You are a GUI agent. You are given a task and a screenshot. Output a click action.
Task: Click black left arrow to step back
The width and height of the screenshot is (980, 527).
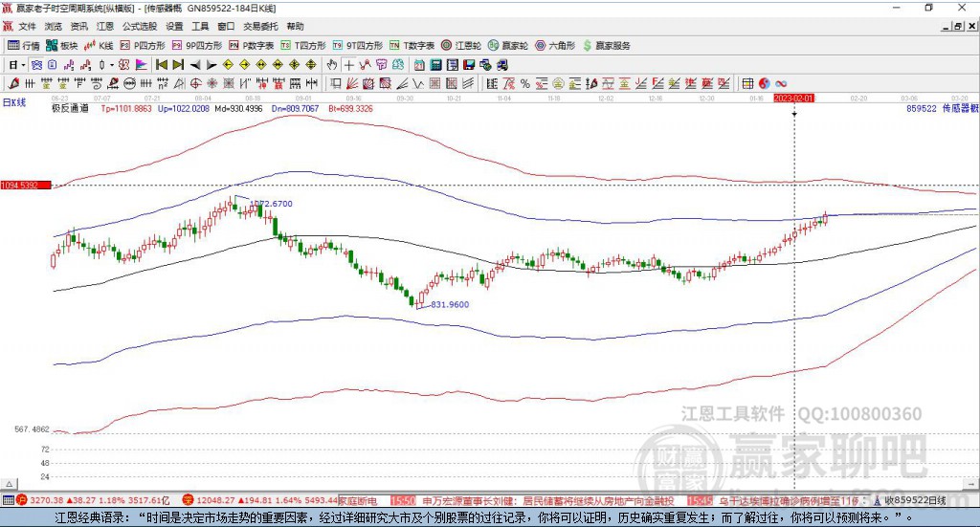[195, 65]
